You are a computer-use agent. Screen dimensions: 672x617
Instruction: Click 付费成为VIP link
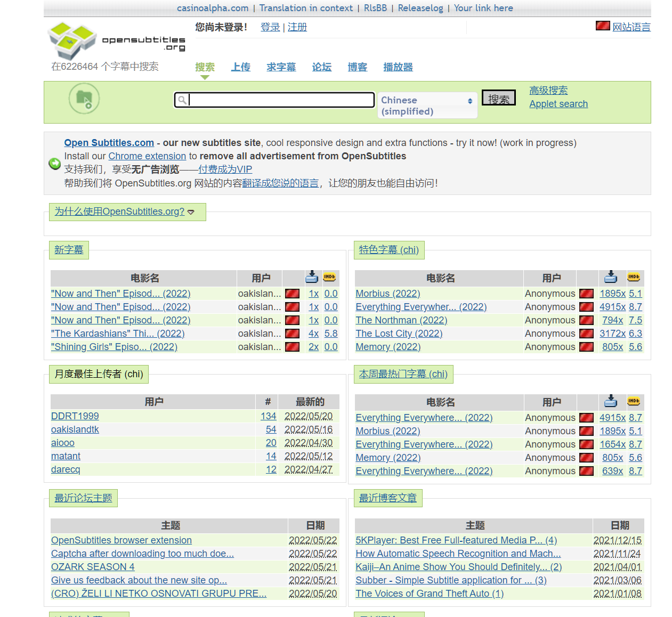(x=225, y=169)
